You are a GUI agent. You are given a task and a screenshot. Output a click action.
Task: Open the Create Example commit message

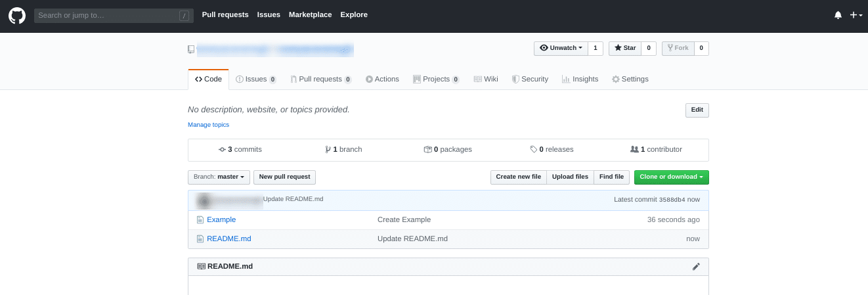coord(404,220)
